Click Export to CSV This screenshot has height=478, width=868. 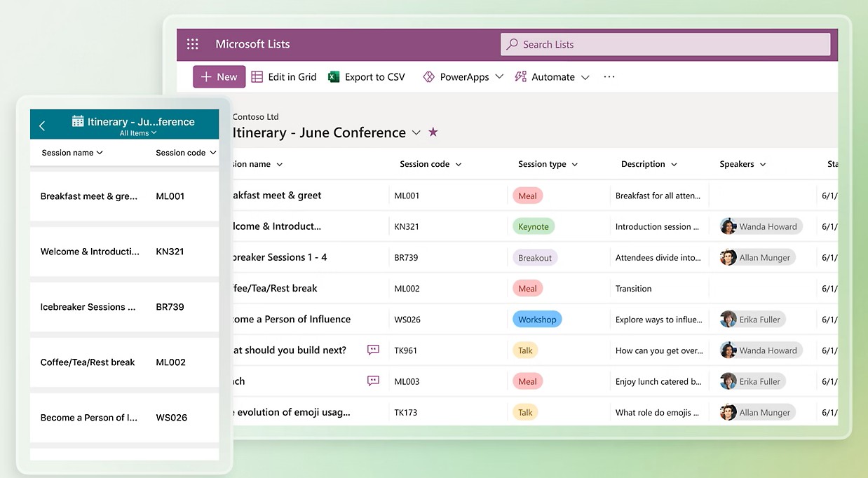(367, 77)
